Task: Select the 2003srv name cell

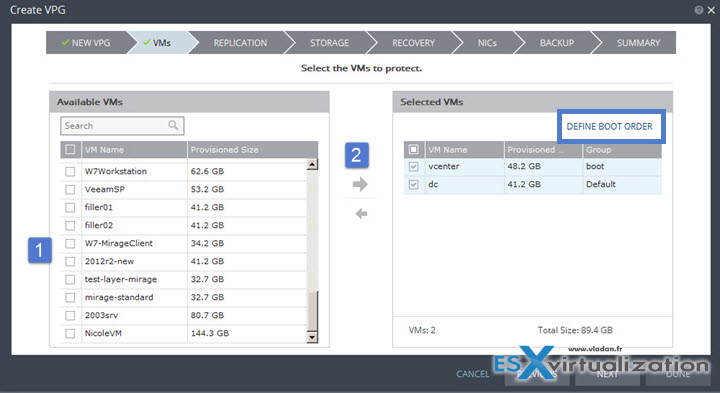Action: tap(134, 315)
